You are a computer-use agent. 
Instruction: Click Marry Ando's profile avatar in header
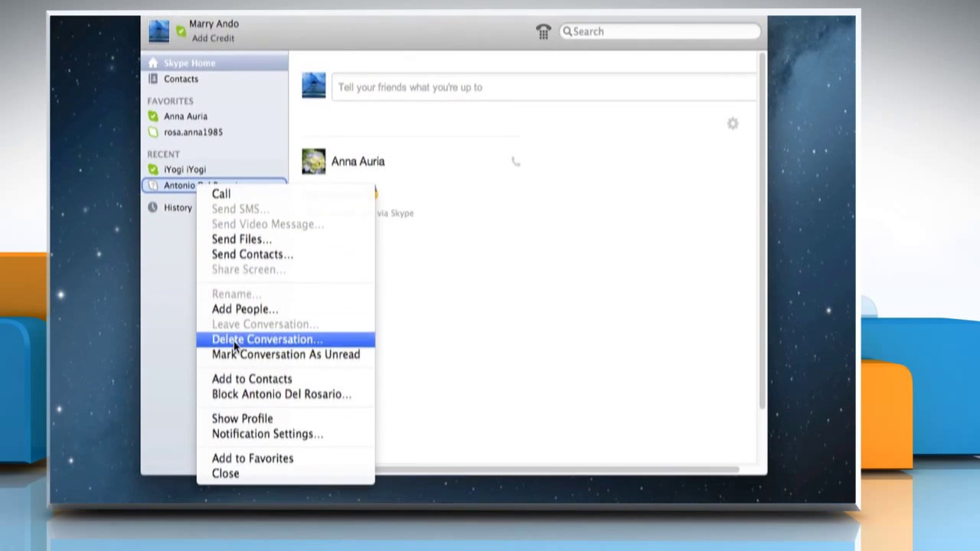(158, 31)
